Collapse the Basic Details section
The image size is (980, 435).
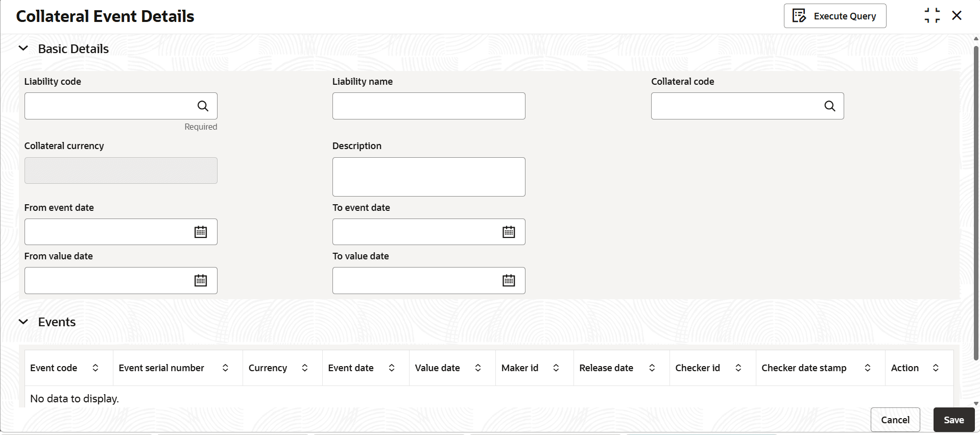[x=23, y=49]
